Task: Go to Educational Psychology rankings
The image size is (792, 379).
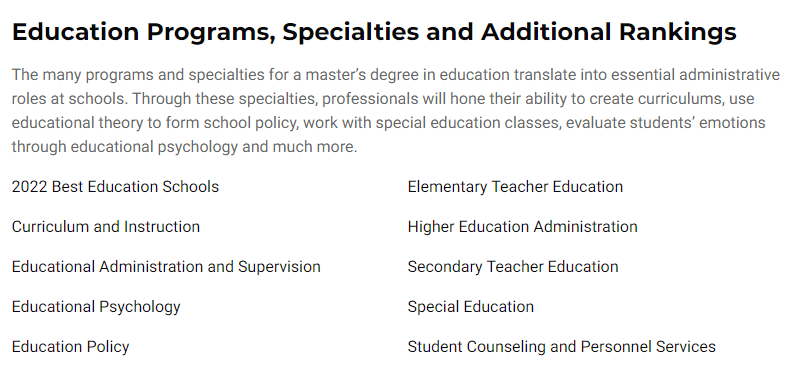Action: click(96, 306)
